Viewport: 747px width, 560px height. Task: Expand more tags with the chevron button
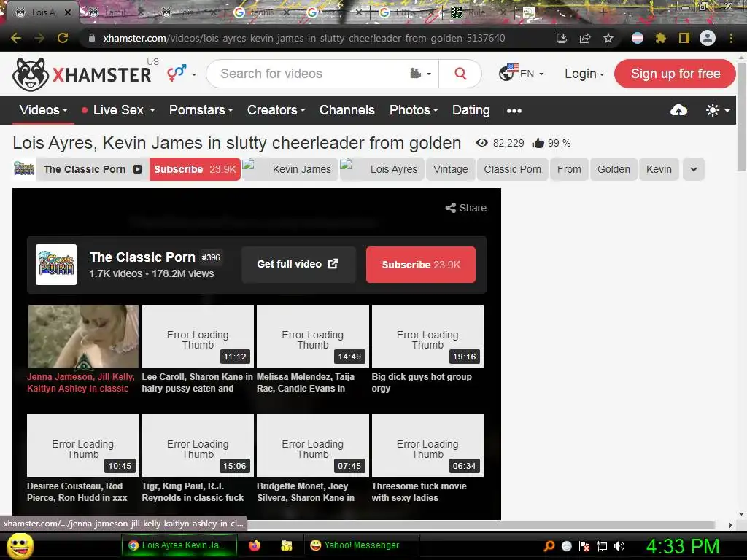(694, 169)
